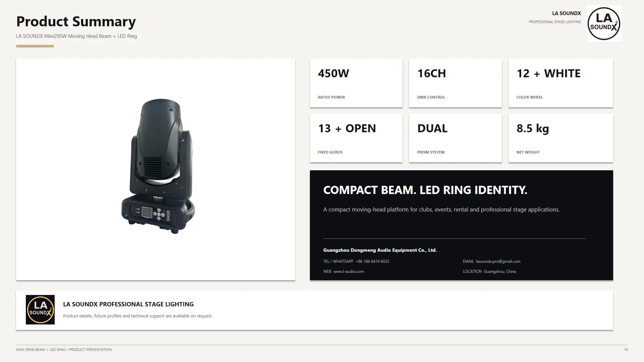The height and width of the screenshot is (362, 644).
Task: Click the COLOR WHEEL label
Action: click(530, 97)
